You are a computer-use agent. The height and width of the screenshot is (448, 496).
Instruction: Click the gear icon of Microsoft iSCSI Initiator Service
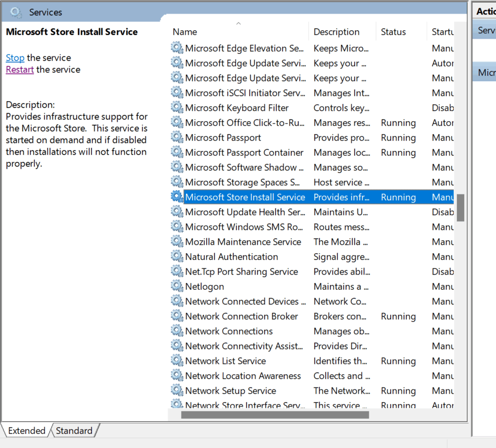(x=177, y=93)
